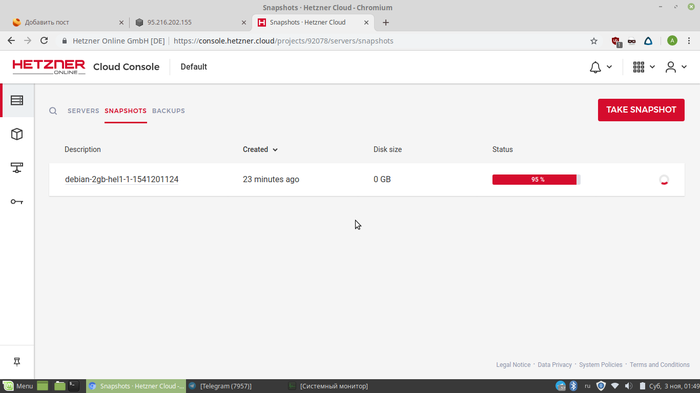Click the taskbar clock

tap(674, 386)
